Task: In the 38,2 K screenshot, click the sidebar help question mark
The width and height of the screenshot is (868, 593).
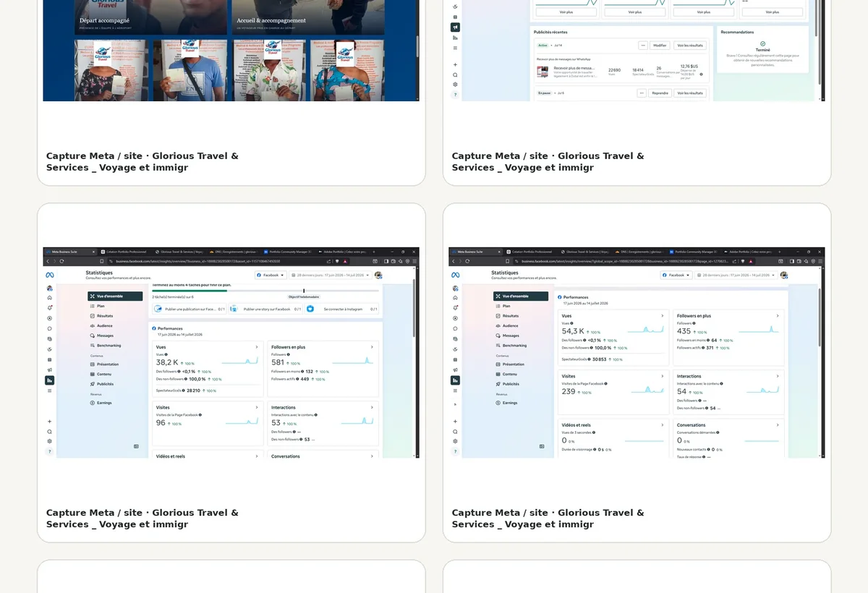Action: click(50, 451)
